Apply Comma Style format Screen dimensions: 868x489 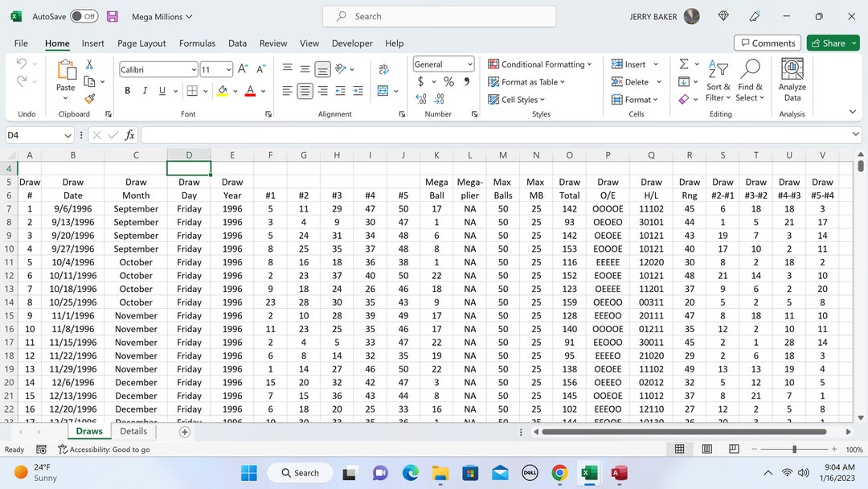coord(467,82)
